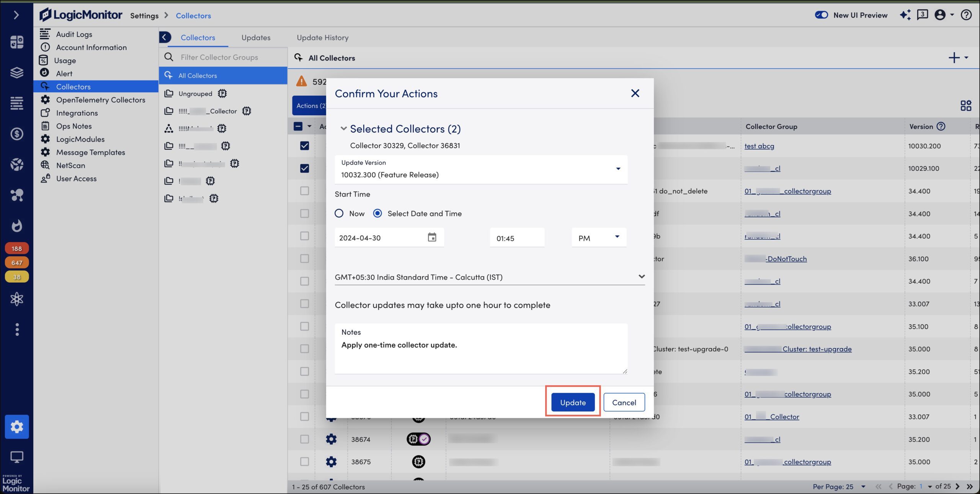Open the help question mark icon
The width and height of the screenshot is (980, 494).
966,15
